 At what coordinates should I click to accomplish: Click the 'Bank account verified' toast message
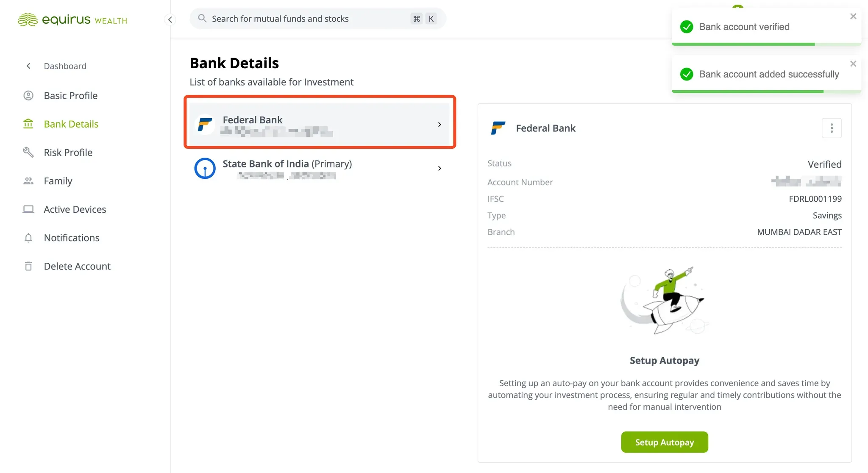click(x=744, y=27)
